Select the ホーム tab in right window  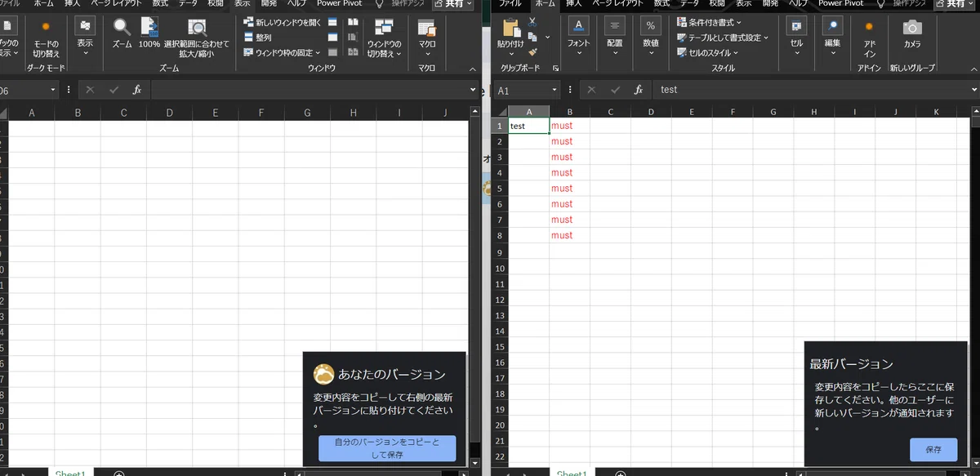(x=544, y=3)
